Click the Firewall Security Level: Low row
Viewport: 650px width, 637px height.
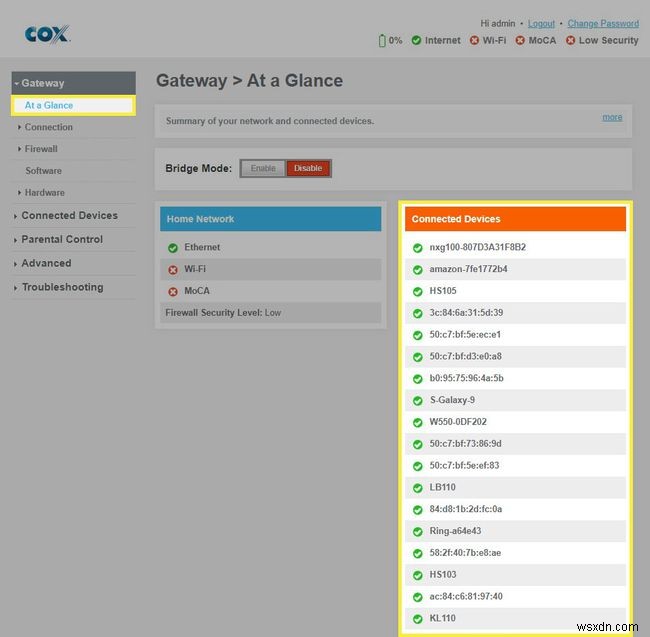coord(271,313)
